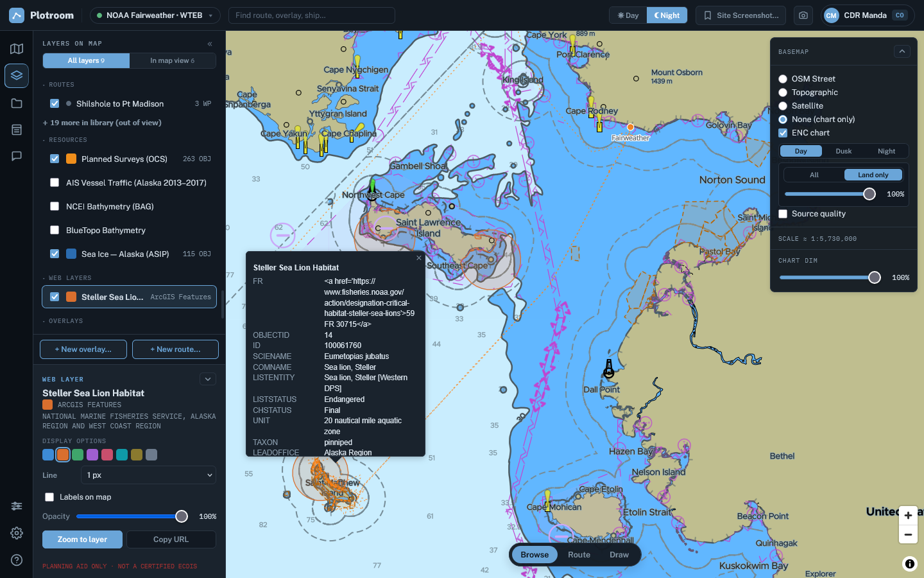Screen dimensions: 924x578
Task: Open the sliders adjustments sidebar icon
Action: click(17, 506)
